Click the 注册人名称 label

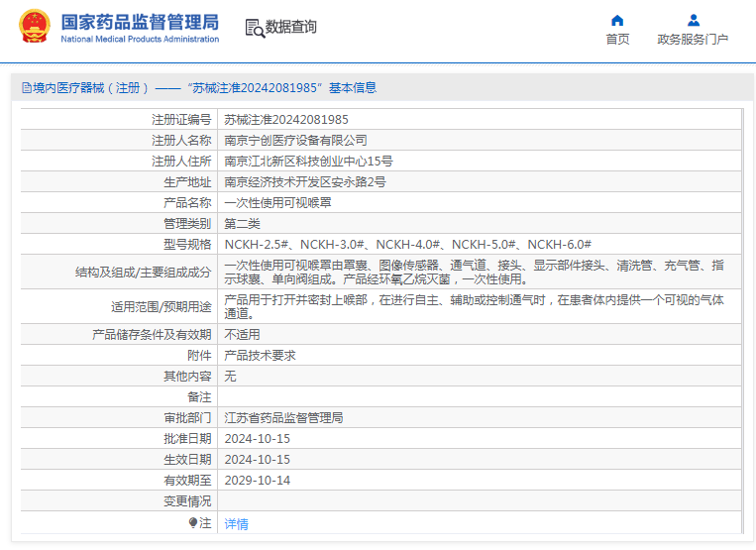point(181,141)
